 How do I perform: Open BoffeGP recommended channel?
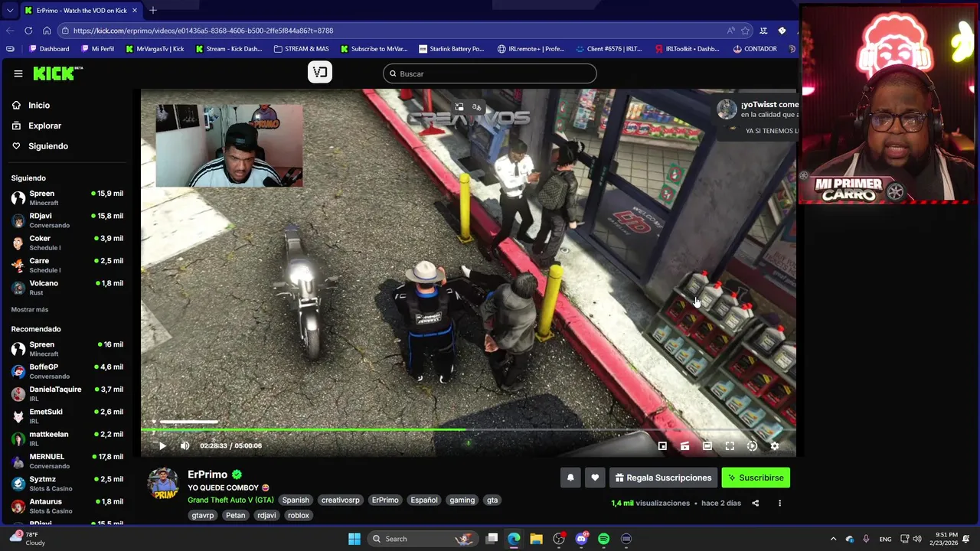tap(67, 371)
